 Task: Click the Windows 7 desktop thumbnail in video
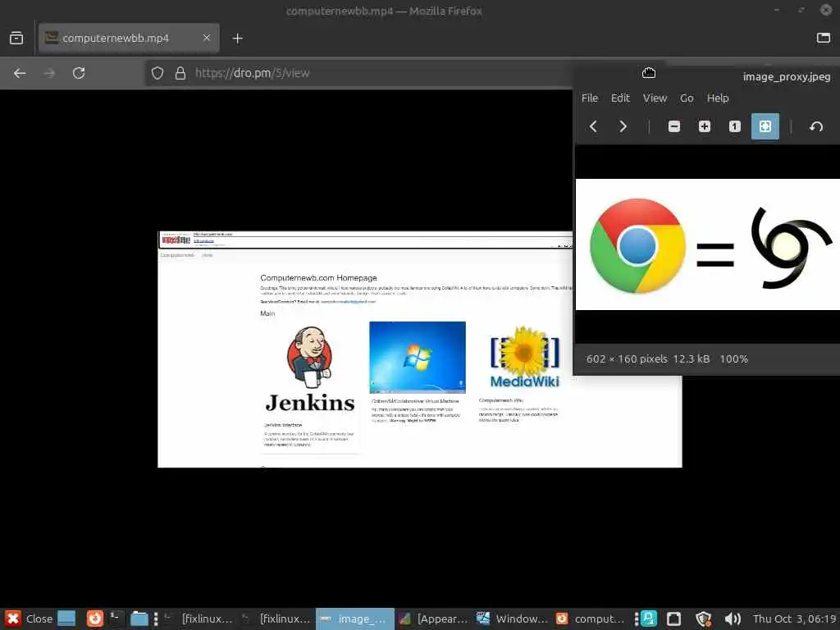[418, 358]
